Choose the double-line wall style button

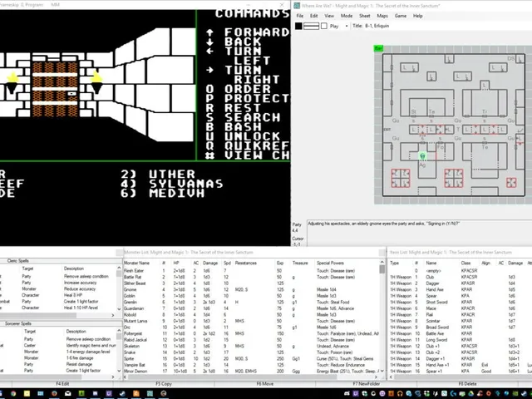coord(311,26)
